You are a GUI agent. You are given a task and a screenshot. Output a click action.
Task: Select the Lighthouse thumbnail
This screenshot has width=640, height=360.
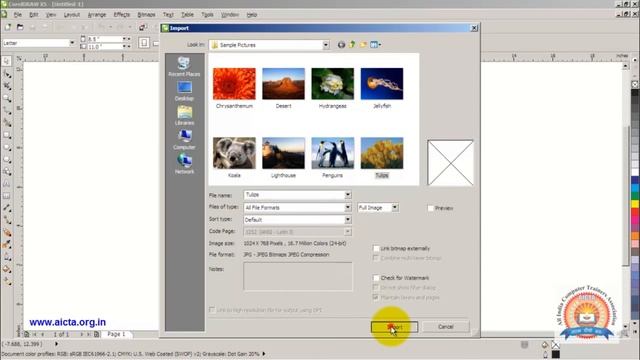(283, 153)
